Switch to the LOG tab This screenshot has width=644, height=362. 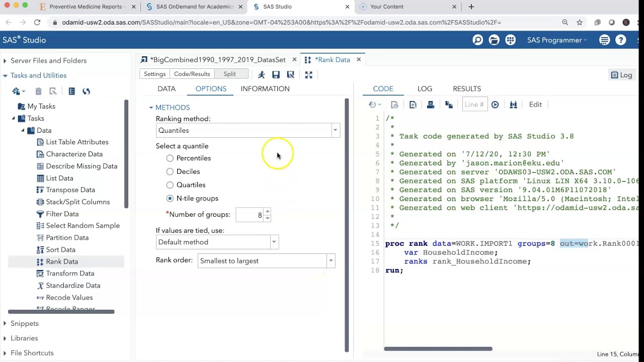tap(425, 88)
